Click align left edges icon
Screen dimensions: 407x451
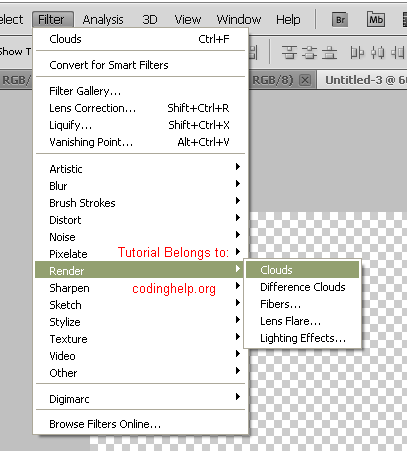coord(357,53)
